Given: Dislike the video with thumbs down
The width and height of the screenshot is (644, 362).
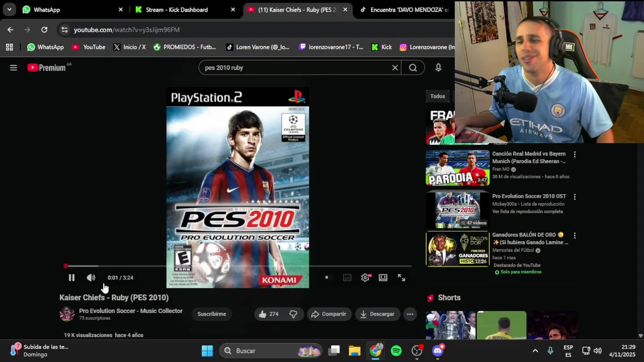Looking at the screenshot, I should [x=293, y=314].
